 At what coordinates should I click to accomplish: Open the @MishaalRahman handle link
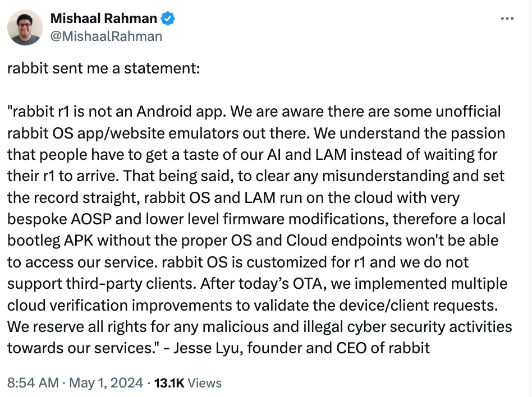[x=106, y=36]
